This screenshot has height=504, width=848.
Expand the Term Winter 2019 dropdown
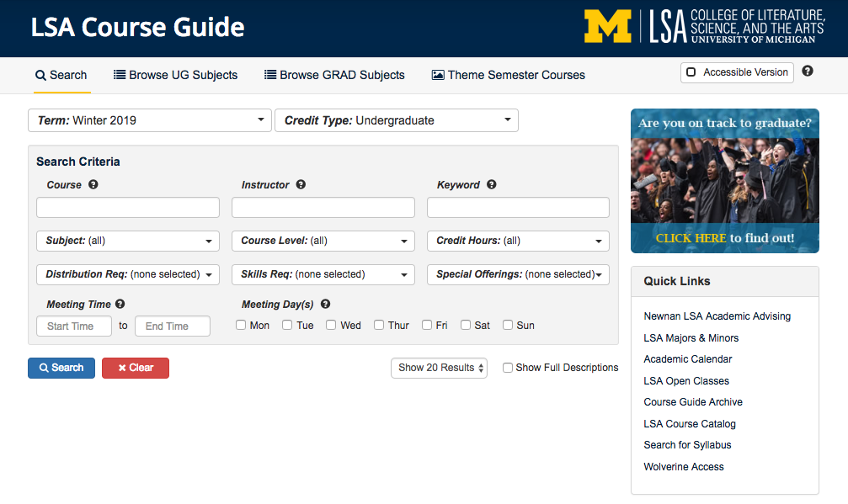pos(150,120)
